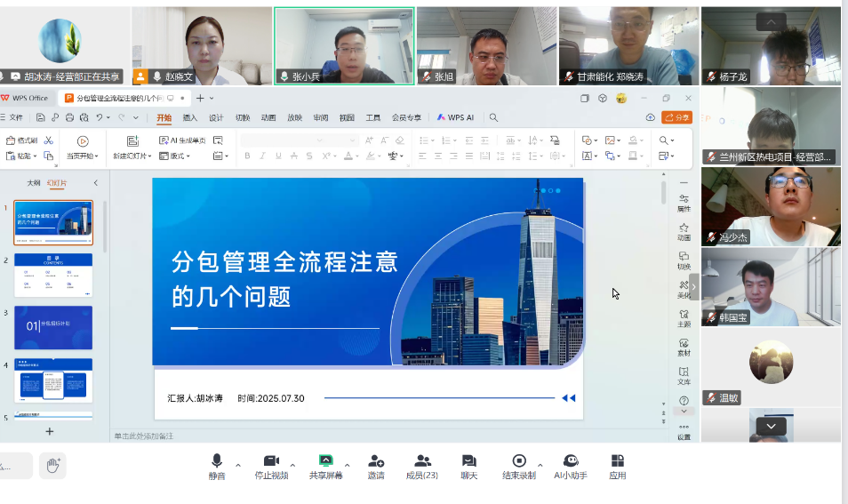
Task: Open the 设计 ribbon tab
Action: 216,117
